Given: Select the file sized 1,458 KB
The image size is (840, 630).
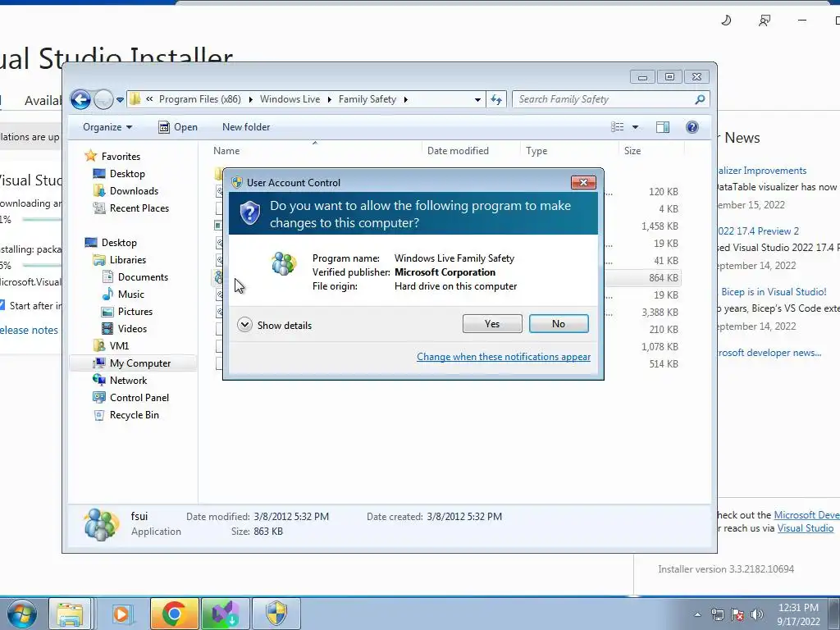Looking at the screenshot, I should coord(660,226).
